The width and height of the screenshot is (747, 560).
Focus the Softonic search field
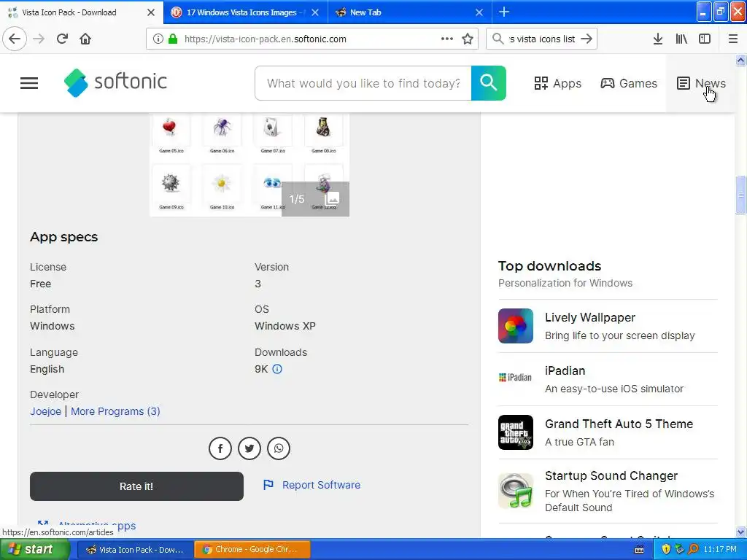(363, 83)
